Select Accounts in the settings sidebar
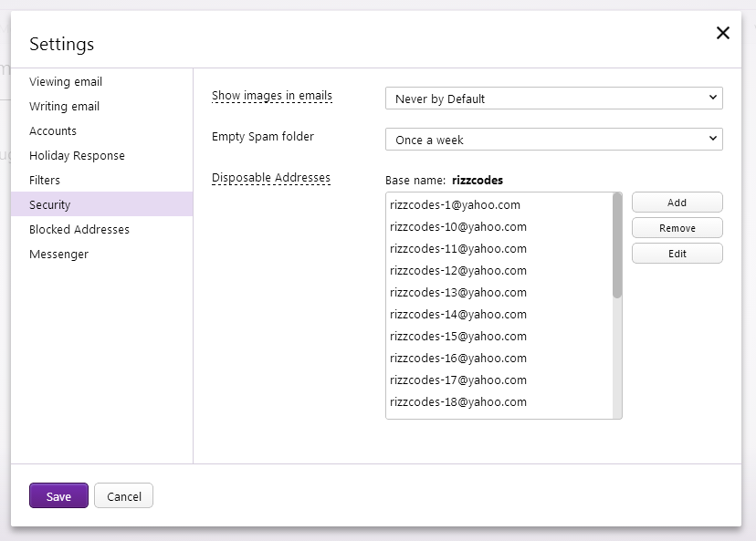This screenshot has height=541, width=756. click(53, 131)
